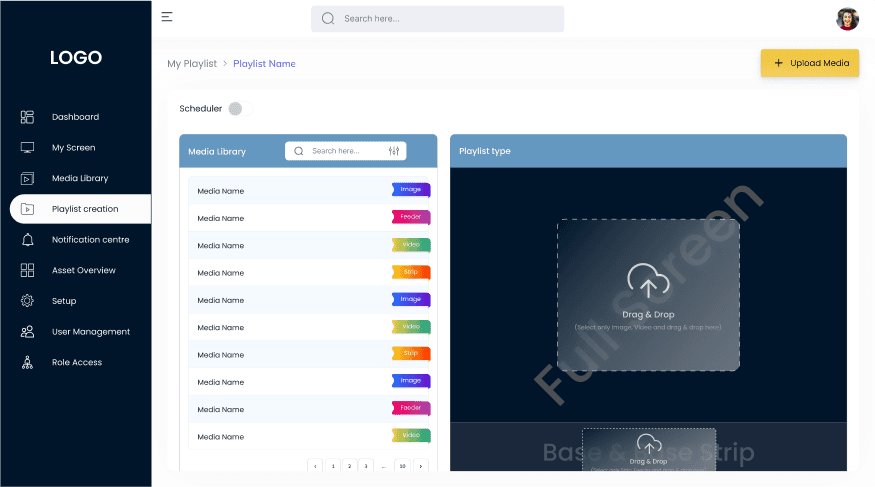This screenshot has width=875, height=487.
Task: Go to page 2 in pagination
Action: (x=349, y=466)
